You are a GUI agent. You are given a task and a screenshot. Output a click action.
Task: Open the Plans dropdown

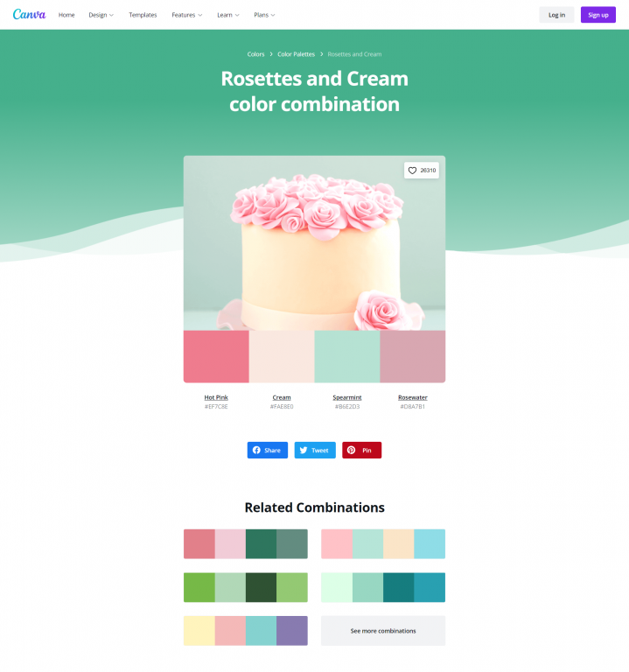pos(264,15)
